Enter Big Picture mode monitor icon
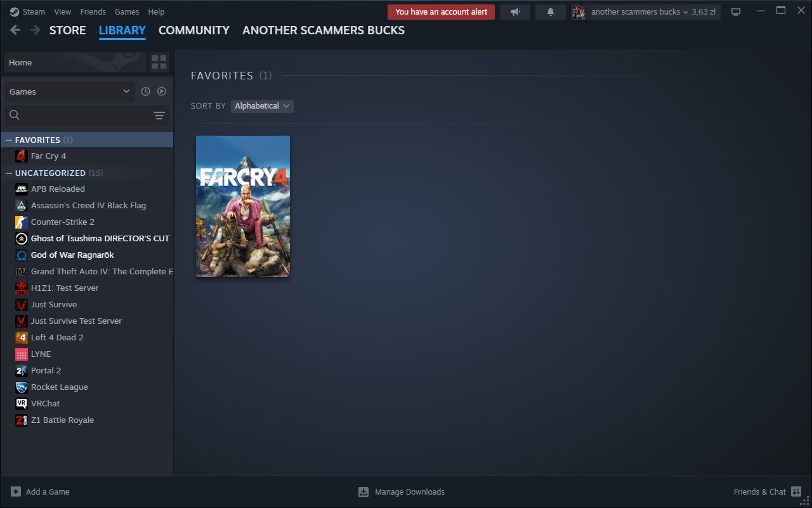 tap(736, 12)
